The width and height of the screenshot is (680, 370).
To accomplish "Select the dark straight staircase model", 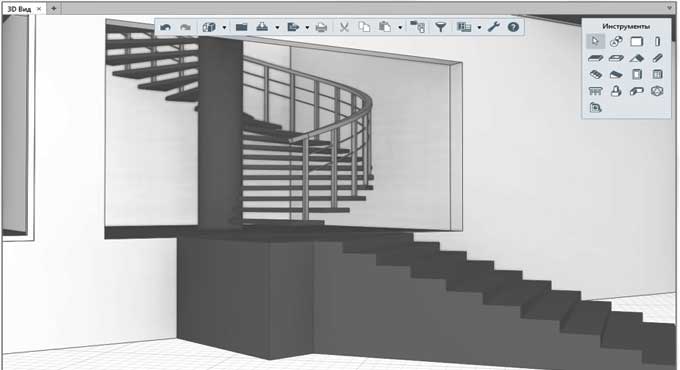I will pyautogui.click(x=434, y=299).
